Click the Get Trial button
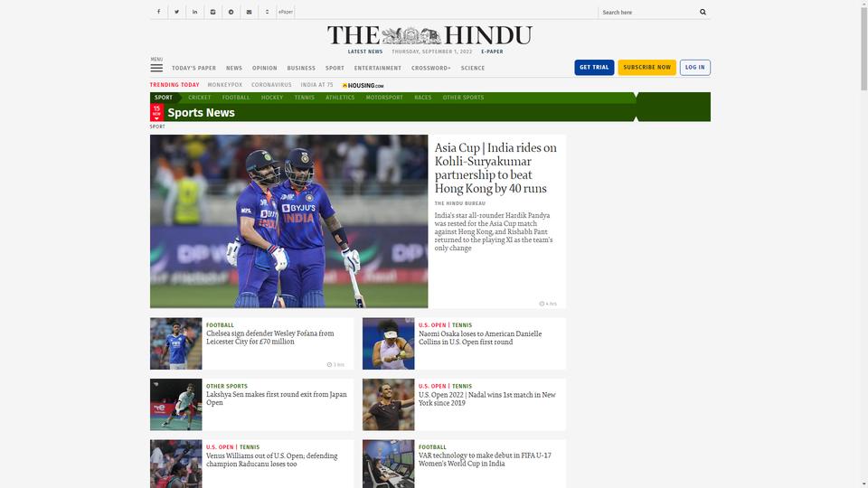This screenshot has width=868, height=488. pos(594,68)
